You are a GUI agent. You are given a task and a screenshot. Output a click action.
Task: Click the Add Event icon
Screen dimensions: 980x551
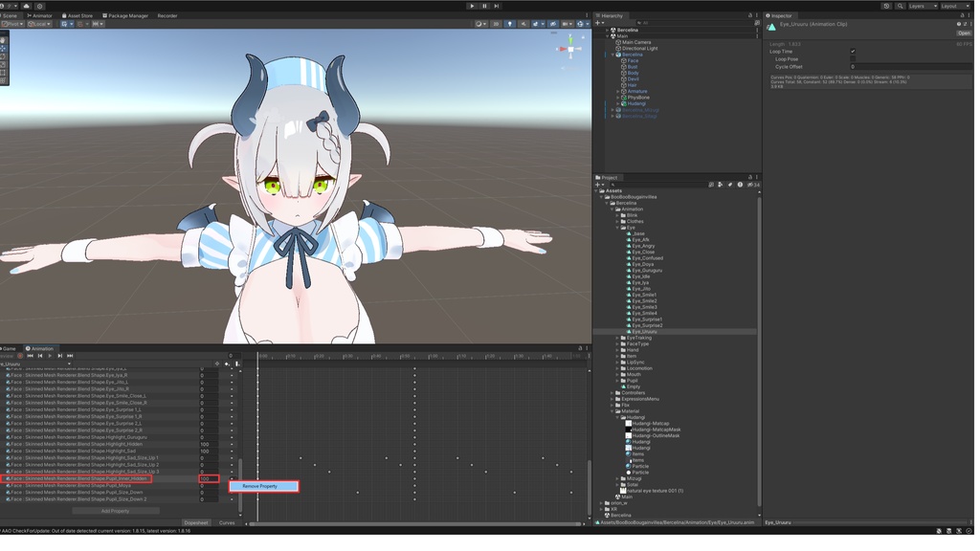click(237, 364)
